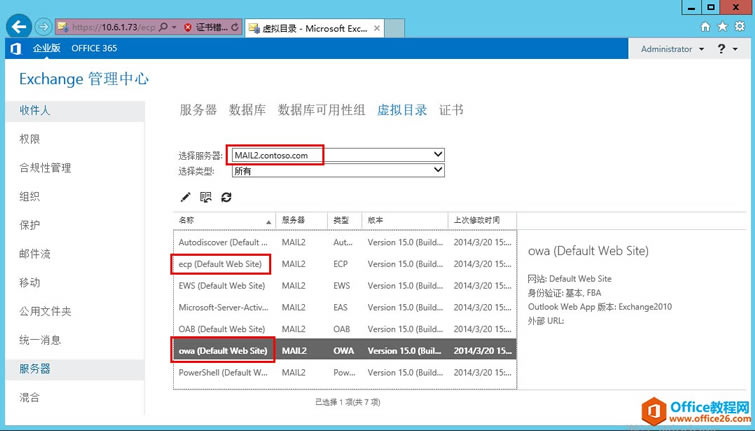Click the 版本 column header
The height and width of the screenshot is (431, 755).
pyautogui.click(x=404, y=220)
